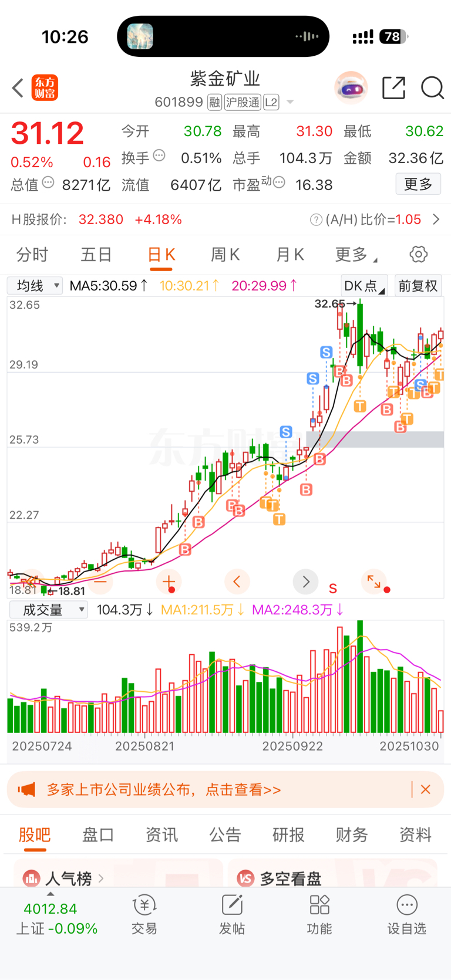Zoom out chart with minus button
Viewport: 451px width, 980px height.
[x=100, y=582]
